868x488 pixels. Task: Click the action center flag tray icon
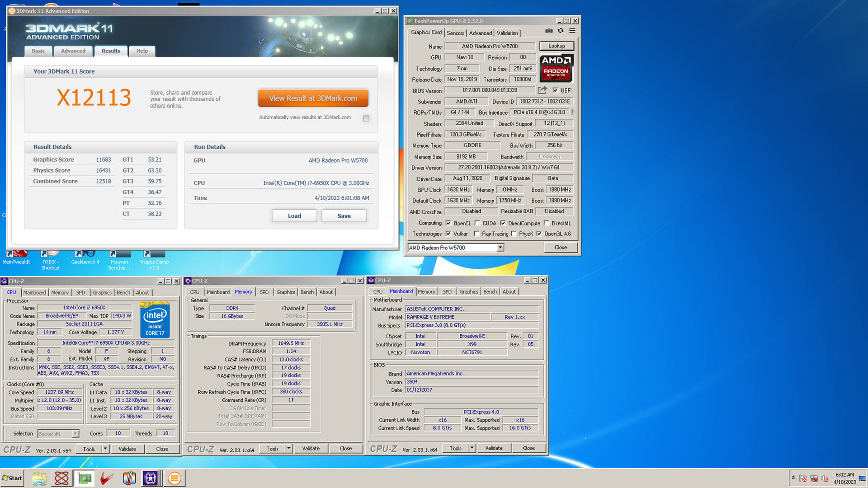pyautogui.click(x=803, y=478)
